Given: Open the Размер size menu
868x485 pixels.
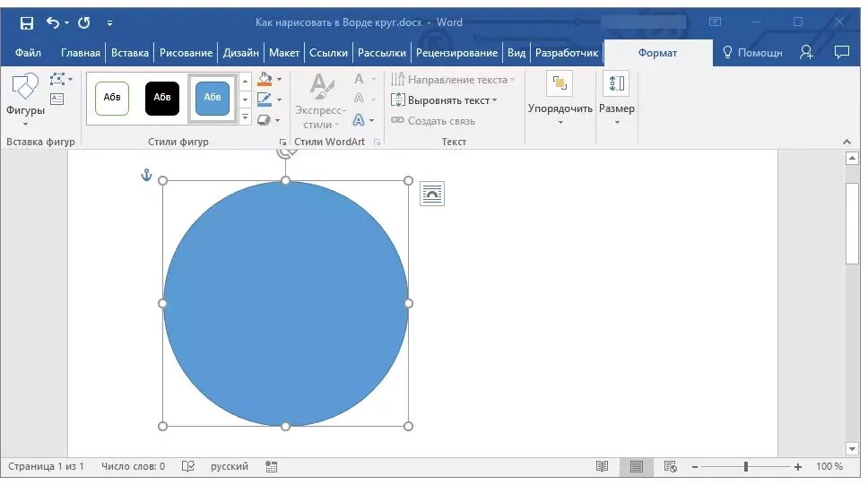Looking at the screenshot, I should (x=617, y=100).
